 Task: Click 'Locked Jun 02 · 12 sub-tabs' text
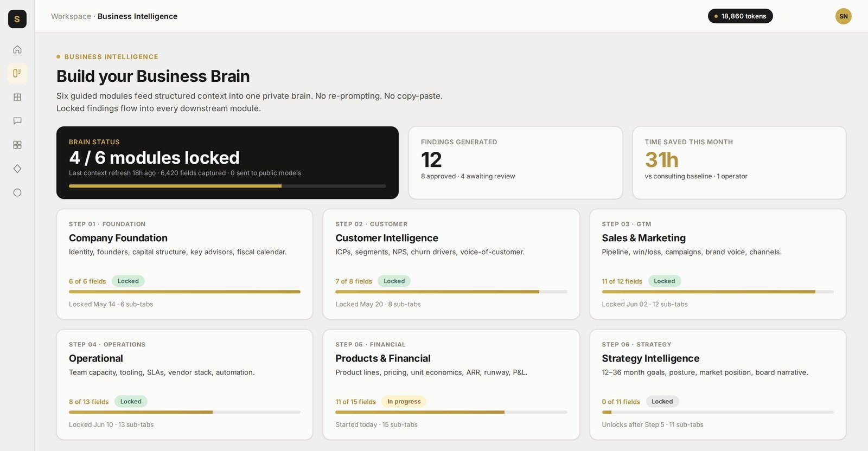point(644,304)
